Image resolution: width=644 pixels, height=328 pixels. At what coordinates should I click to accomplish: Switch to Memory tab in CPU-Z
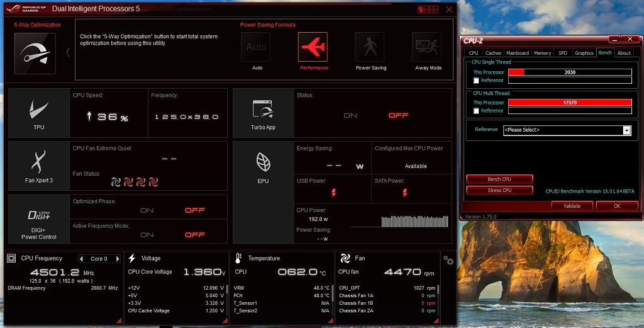point(542,53)
